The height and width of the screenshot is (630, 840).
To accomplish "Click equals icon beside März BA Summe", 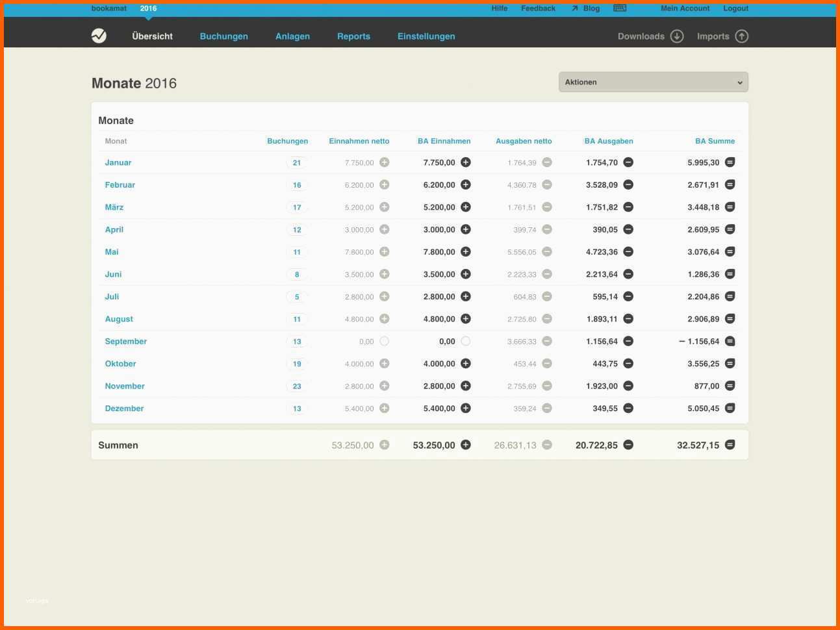I will point(730,207).
